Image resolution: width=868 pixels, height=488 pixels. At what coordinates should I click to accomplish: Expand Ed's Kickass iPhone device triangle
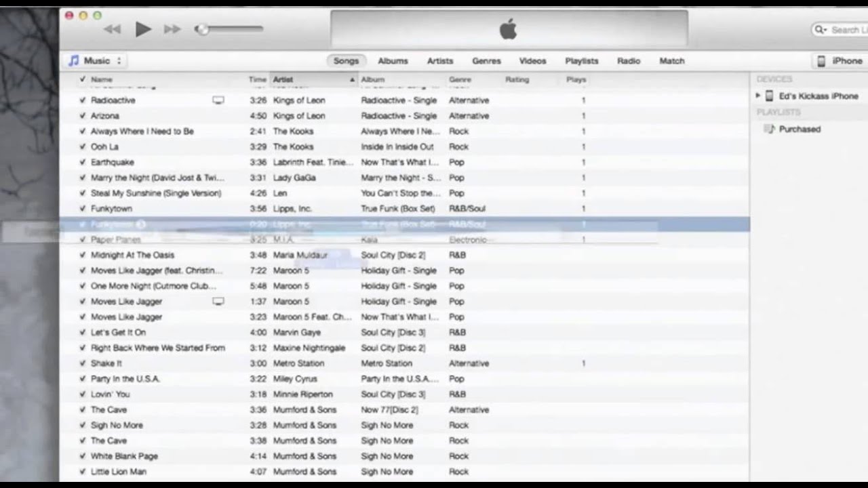(758, 96)
